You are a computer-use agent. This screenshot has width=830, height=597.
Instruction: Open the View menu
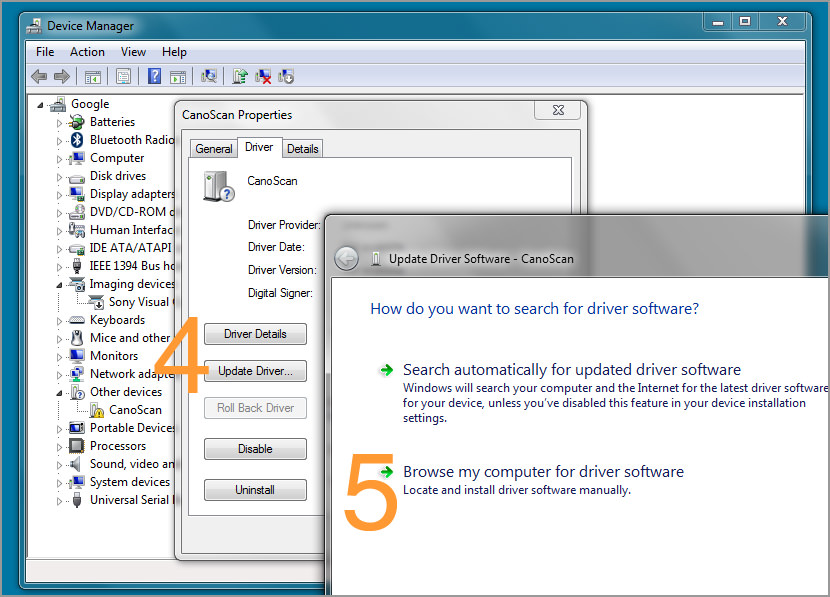click(133, 52)
